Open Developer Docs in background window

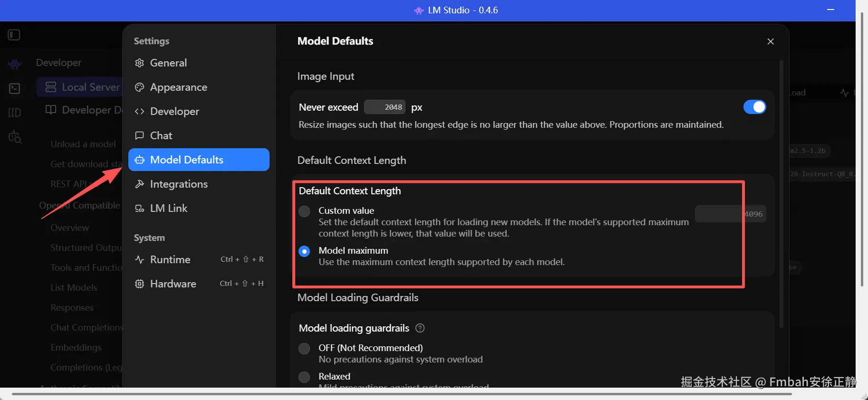[84, 110]
